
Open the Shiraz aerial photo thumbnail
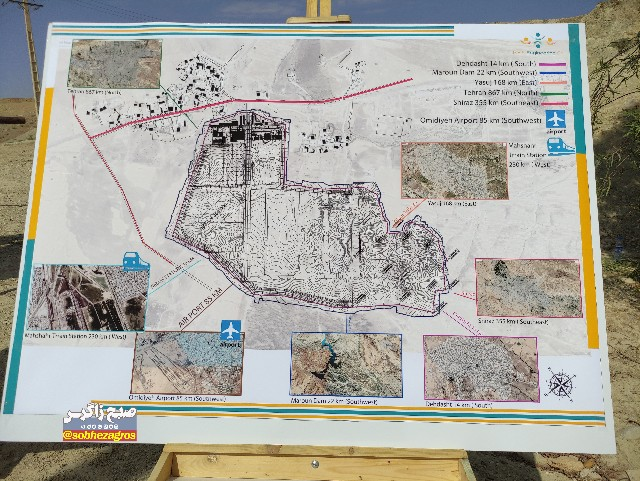tap(529, 288)
